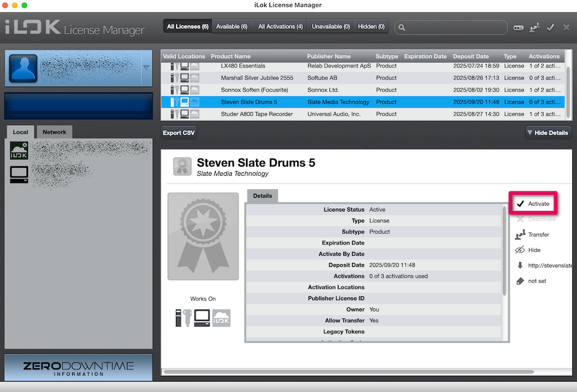The width and height of the screenshot is (577, 392).
Task: Click the transfer licenses icon in top toolbar
Action: pyautogui.click(x=535, y=27)
